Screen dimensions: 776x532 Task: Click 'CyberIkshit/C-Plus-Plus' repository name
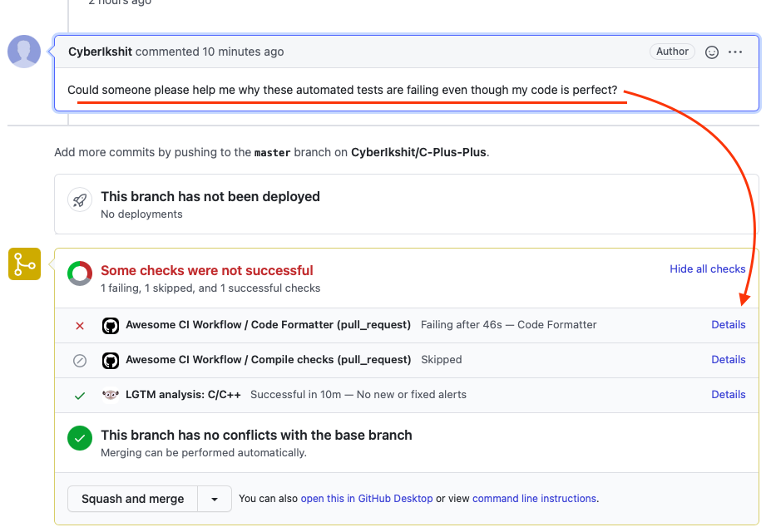tap(418, 152)
